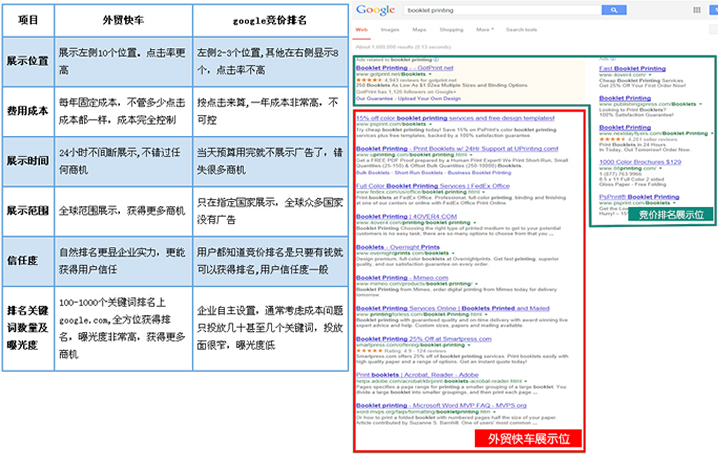Click the 'Short-Run Booklets' sitelink
This screenshot has width=718, height=455.
coord(419,173)
